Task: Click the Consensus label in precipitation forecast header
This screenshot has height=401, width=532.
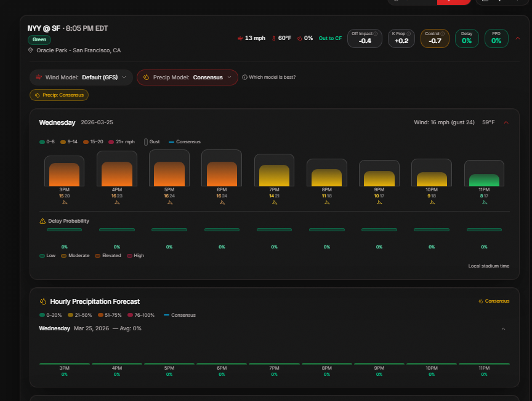Action: coord(494,301)
